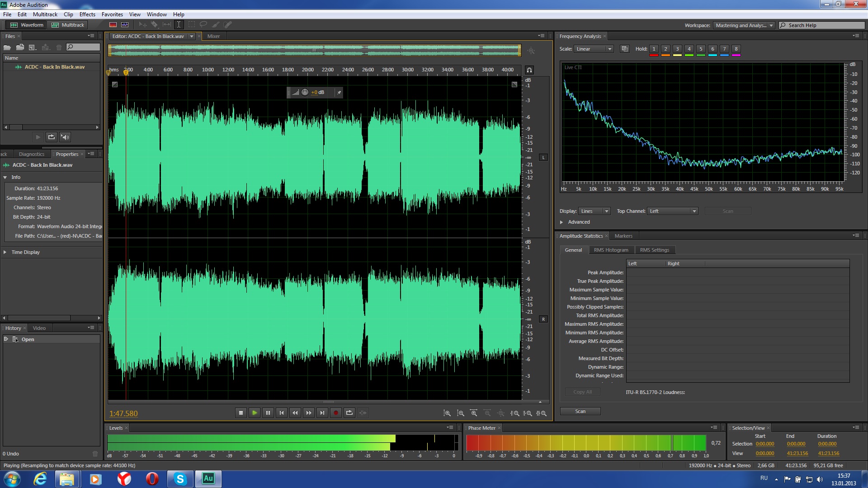Viewport: 868px width, 488px height.
Task: Toggle skip selection in transport bar
Action: [x=363, y=413]
